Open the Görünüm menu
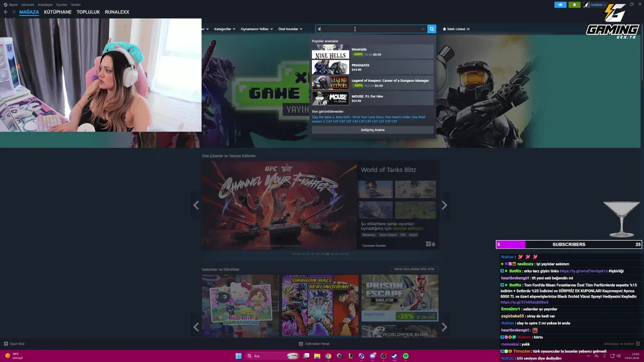This screenshot has width=644, height=362. point(28,5)
